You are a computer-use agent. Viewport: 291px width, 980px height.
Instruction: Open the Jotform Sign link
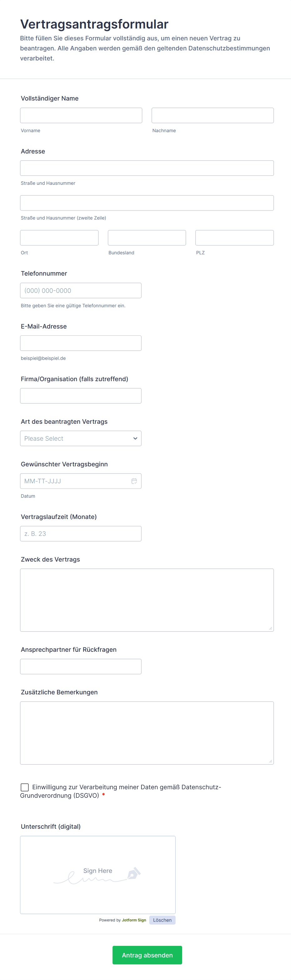click(x=134, y=920)
